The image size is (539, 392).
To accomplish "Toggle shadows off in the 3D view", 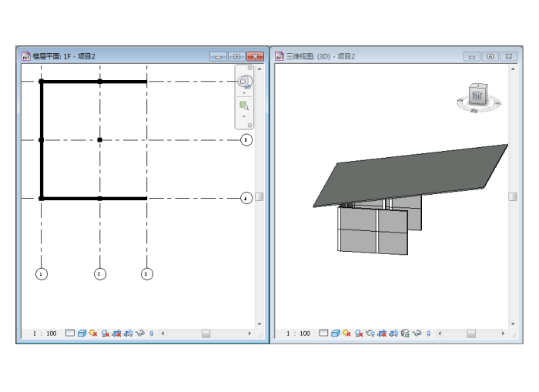I will (x=358, y=333).
